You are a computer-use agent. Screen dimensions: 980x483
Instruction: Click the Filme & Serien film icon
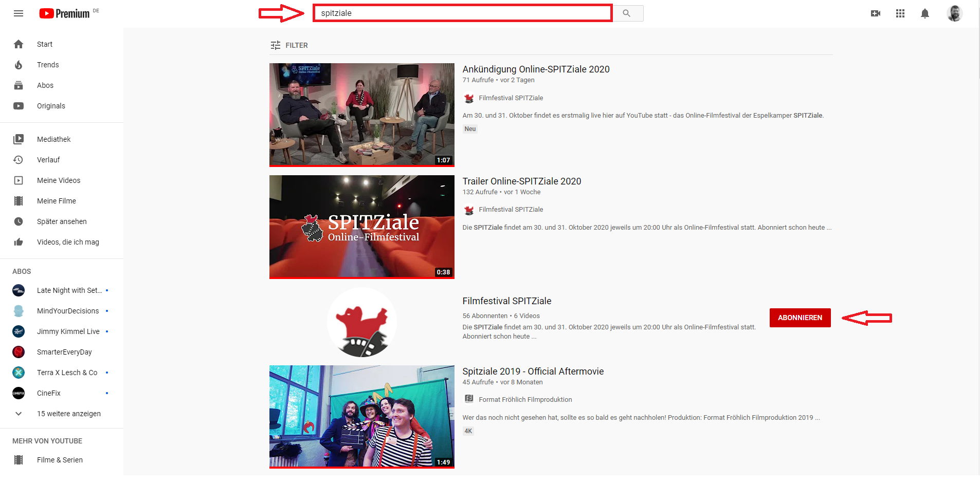19,460
